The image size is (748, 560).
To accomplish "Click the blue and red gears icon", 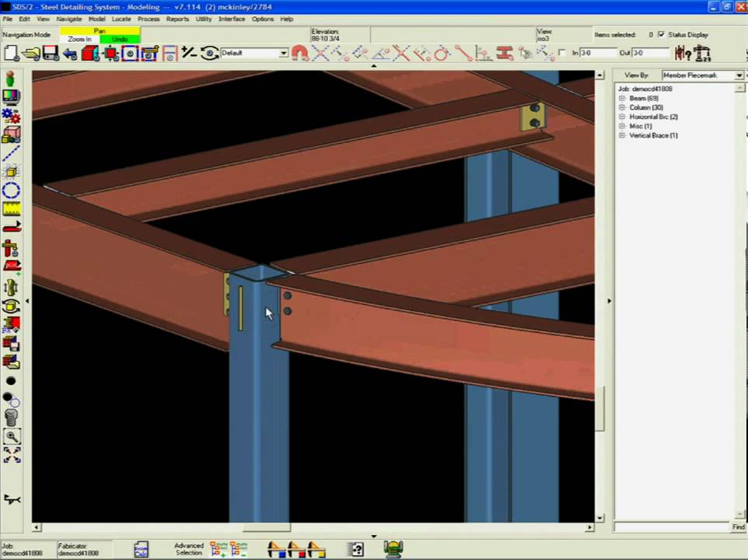I will (11, 115).
